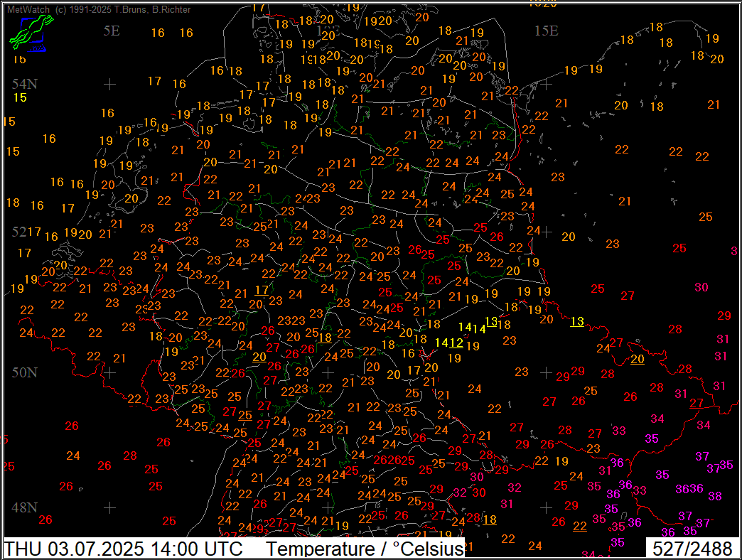Click the underlined orange 25 value

click(x=245, y=415)
